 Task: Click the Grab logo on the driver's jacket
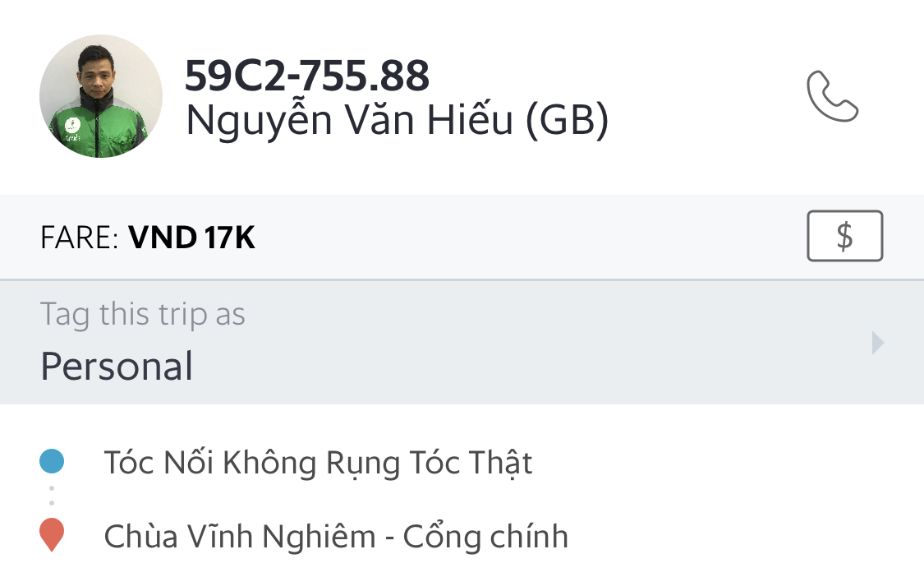pyautogui.click(x=72, y=125)
